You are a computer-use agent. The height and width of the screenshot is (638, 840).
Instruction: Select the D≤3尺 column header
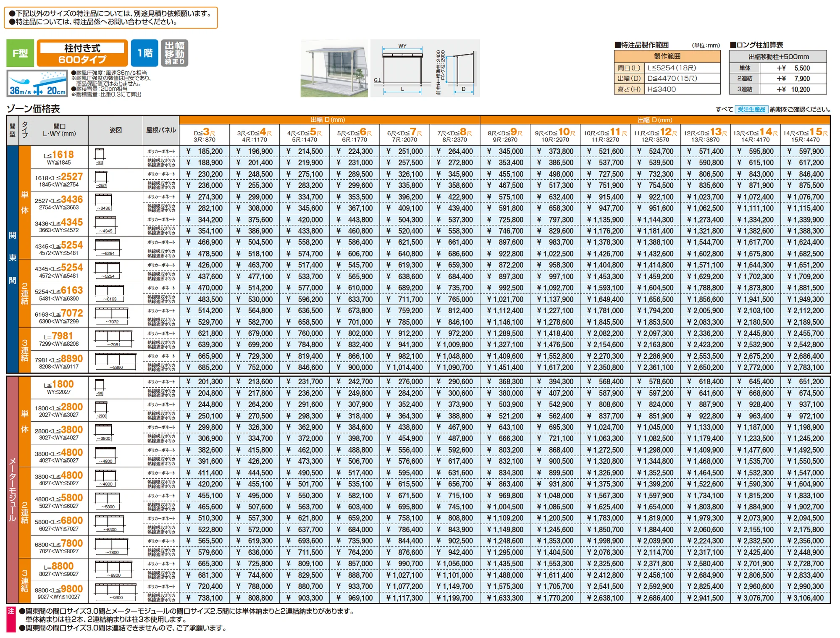tap(205, 135)
